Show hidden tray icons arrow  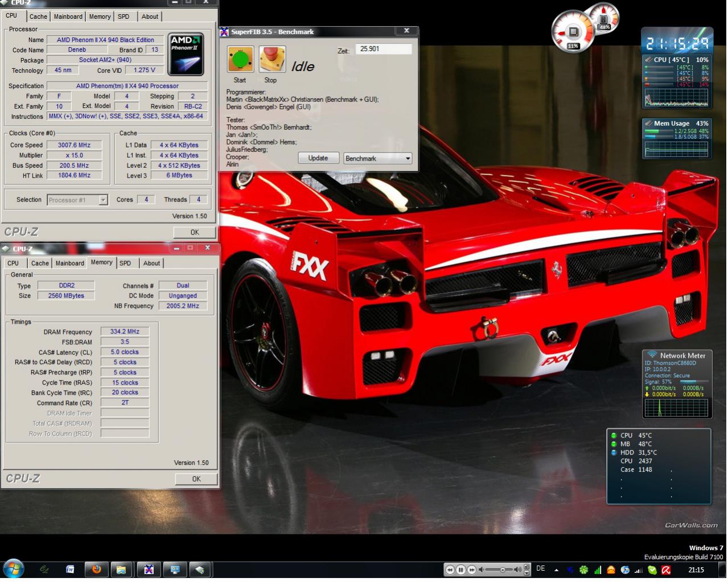coord(556,569)
